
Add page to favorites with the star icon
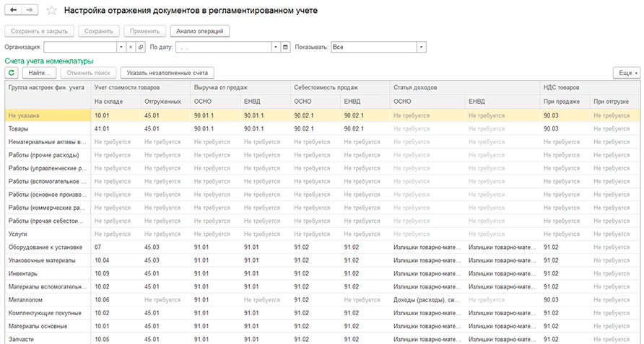pos(51,11)
